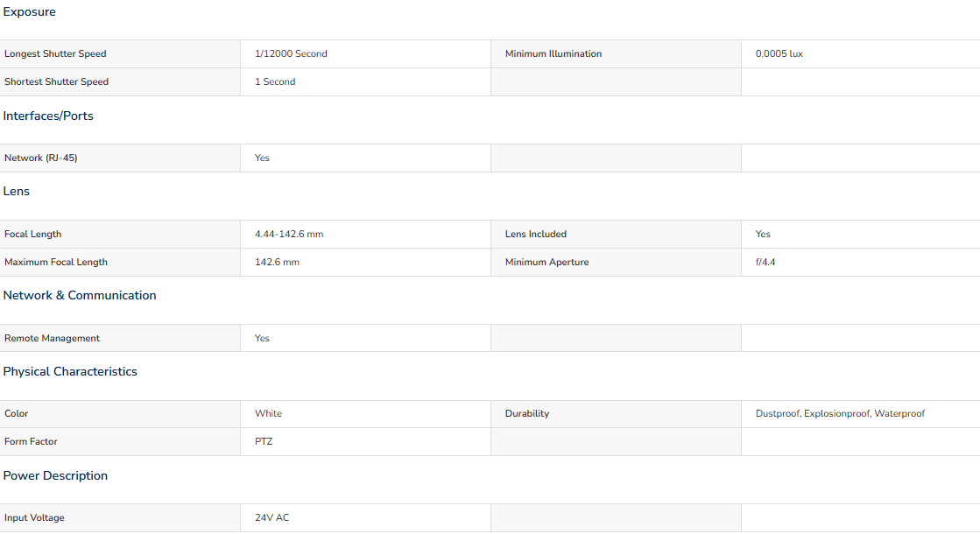Click the Exposure section heading
Screen dimensions: 980x534
30,12
